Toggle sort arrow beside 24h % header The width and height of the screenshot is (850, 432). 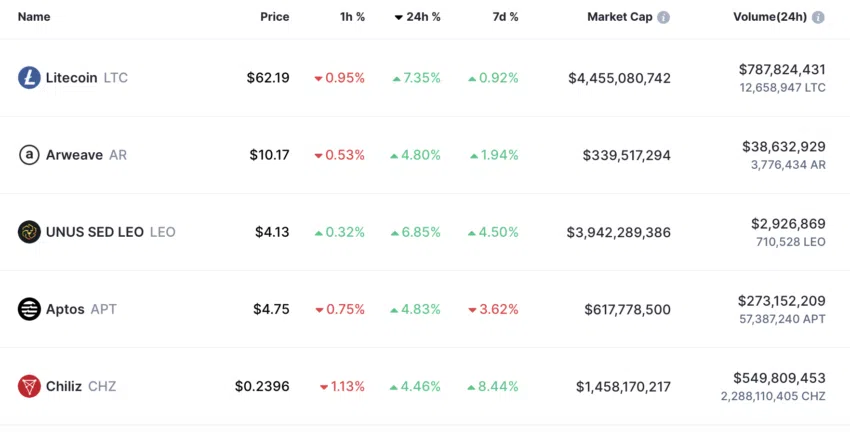(398, 18)
